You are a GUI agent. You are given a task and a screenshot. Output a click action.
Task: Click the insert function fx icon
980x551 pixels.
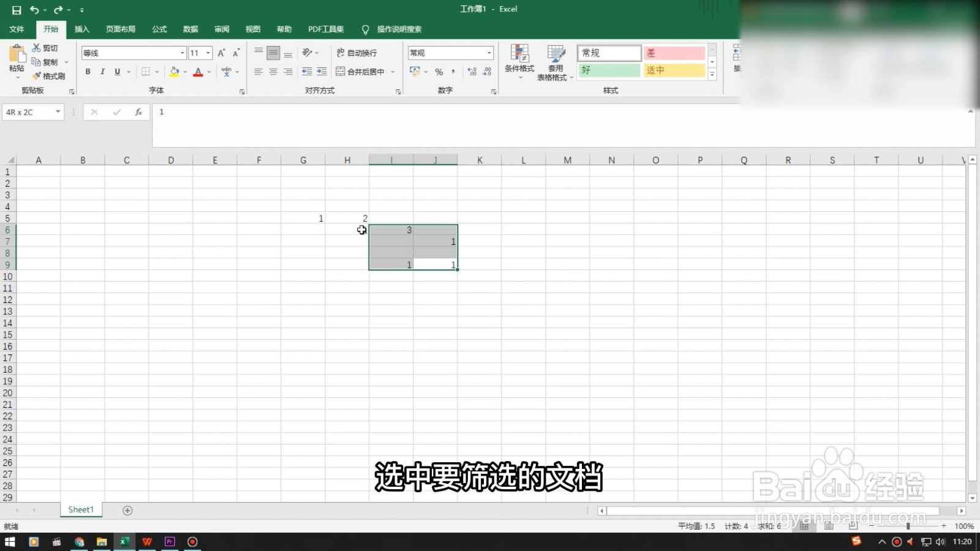click(138, 112)
